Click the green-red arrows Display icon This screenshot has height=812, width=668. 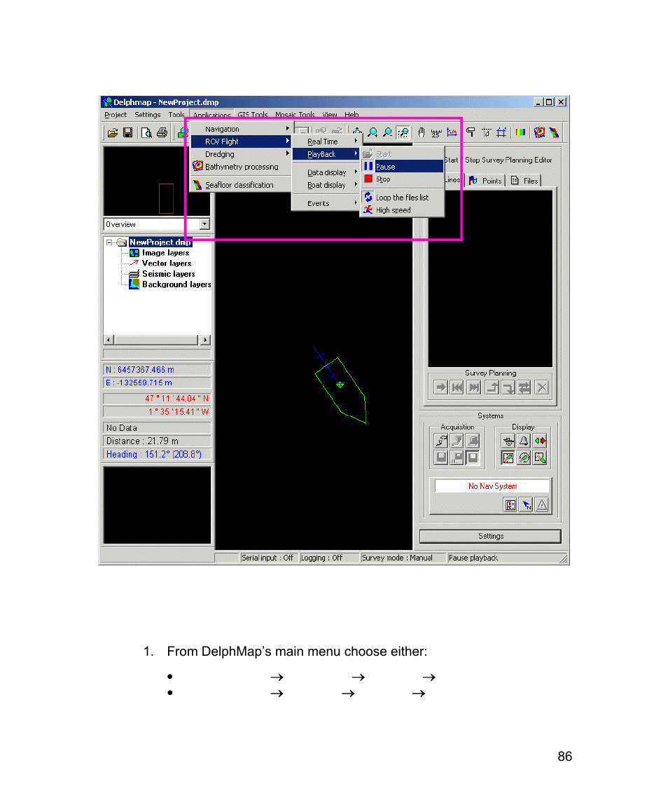click(540, 441)
